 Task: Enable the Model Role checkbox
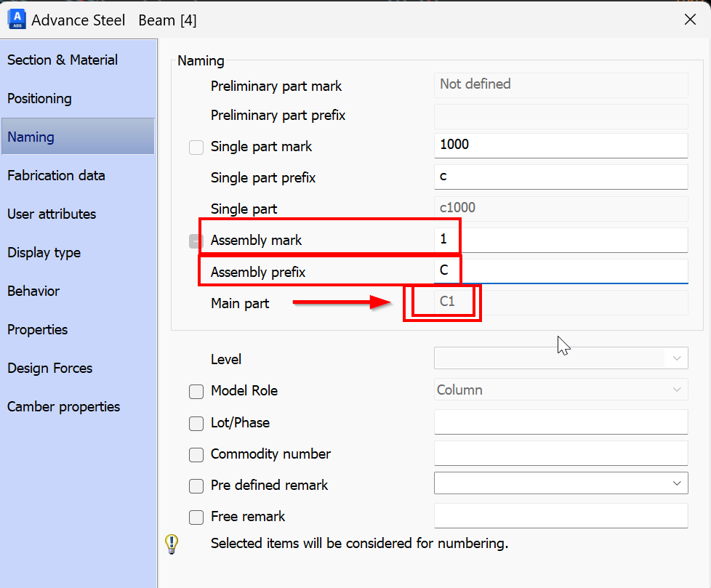[x=196, y=391]
